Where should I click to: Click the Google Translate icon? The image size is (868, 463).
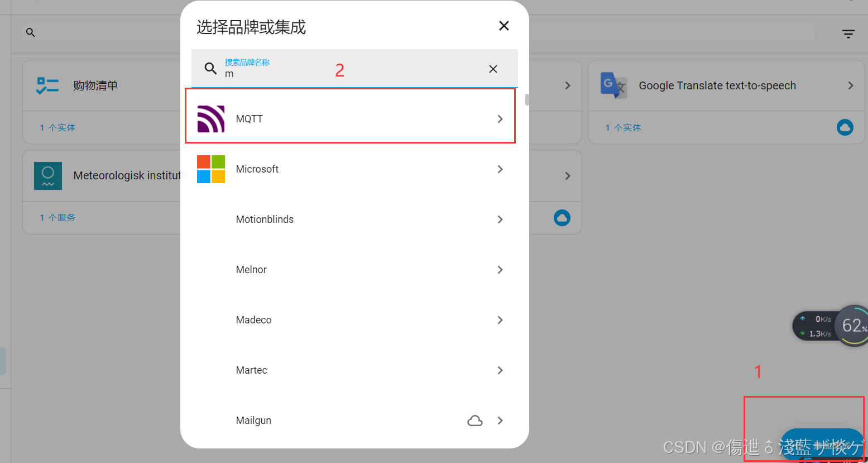[614, 85]
